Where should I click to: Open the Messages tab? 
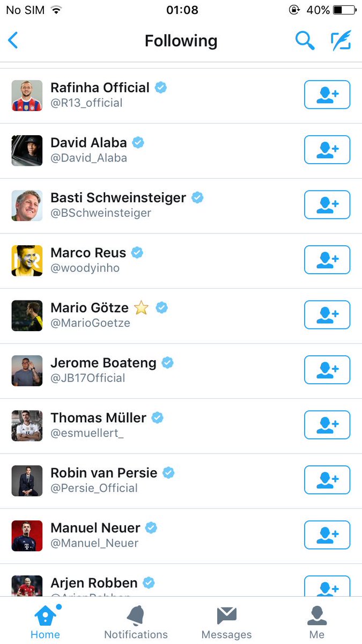coord(226,621)
